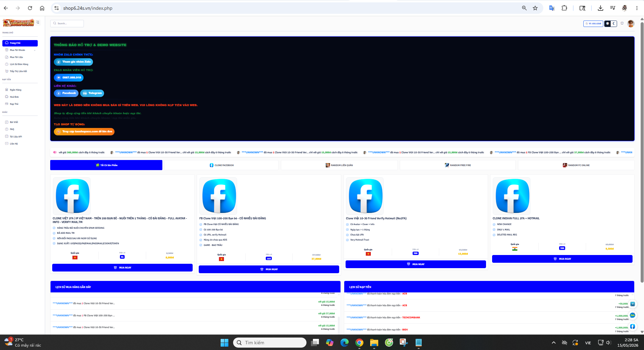Buy CLONE INDIAN FULL 2FA + HOTMAIL

click(562, 259)
